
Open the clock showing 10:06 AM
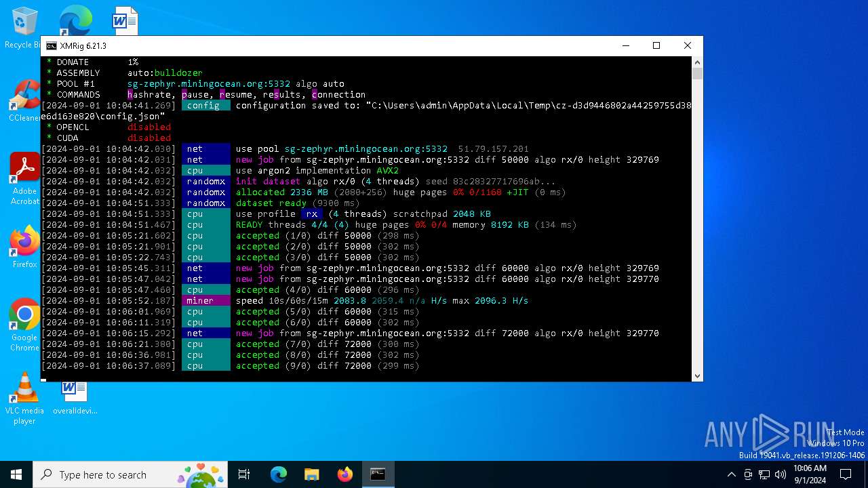(x=810, y=474)
